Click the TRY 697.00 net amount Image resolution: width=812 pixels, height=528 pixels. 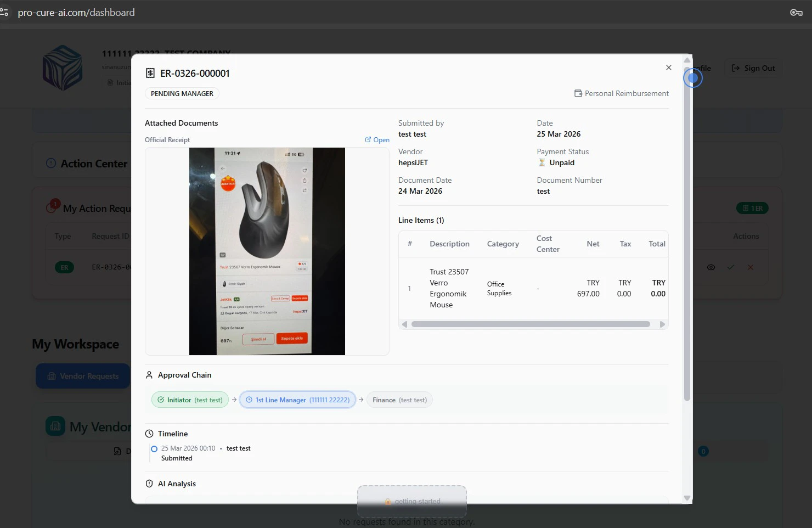(588, 288)
